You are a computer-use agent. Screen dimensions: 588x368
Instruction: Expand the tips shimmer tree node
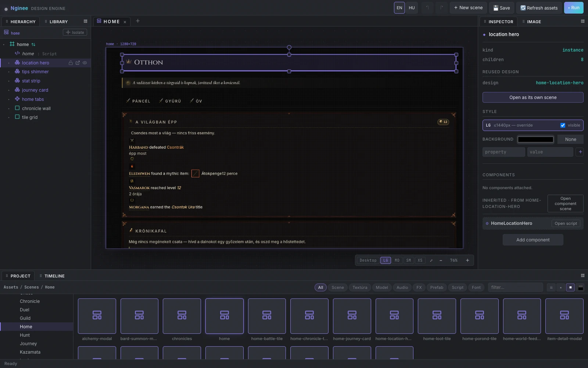point(9,72)
